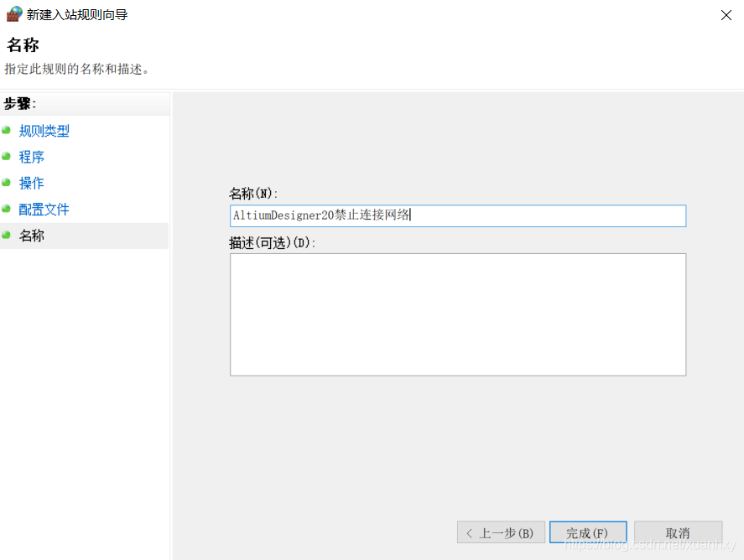Go to the 操作 step
The width and height of the screenshot is (744, 560).
click(31, 183)
